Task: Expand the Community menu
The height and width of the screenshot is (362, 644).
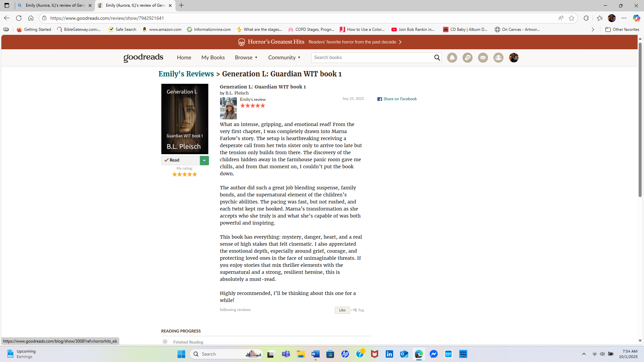Action: (x=284, y=58)
